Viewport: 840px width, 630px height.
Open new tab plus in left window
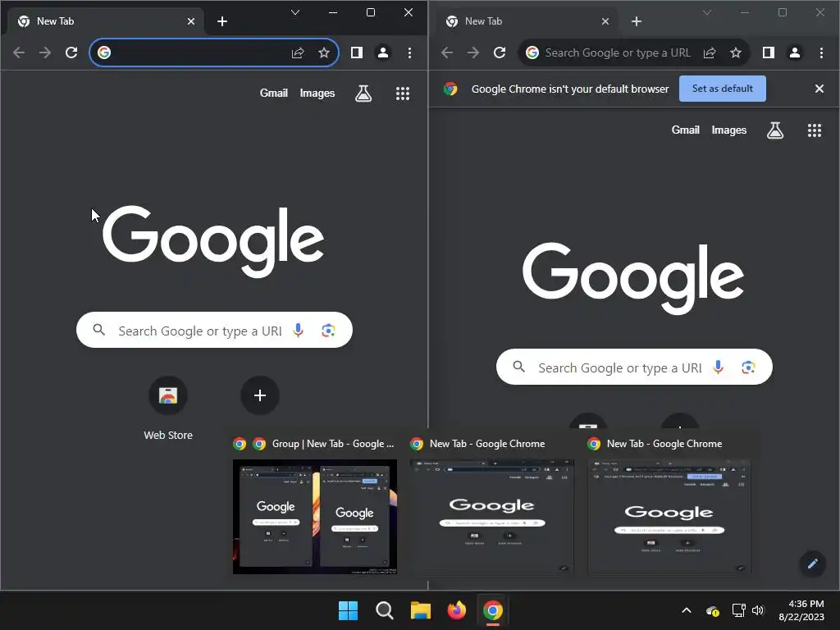point(222,21)
